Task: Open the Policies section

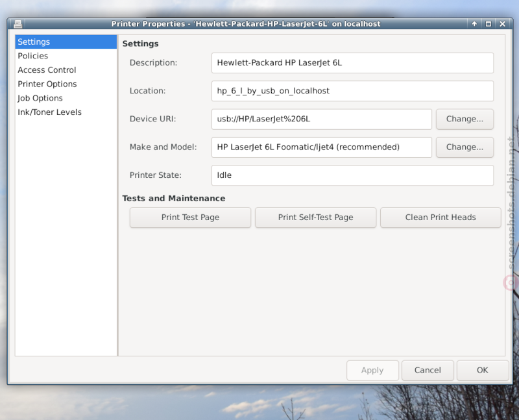Action: pos(66,56)
